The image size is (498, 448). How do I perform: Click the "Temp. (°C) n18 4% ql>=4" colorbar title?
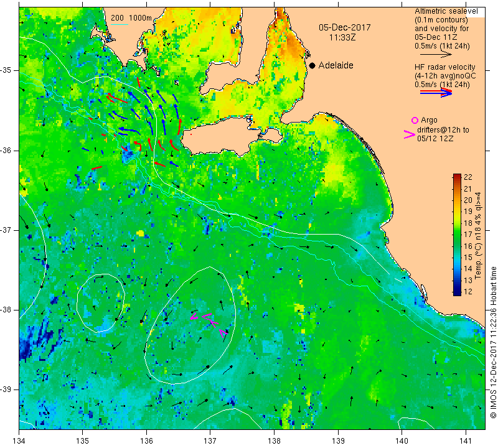click(478, 236)
